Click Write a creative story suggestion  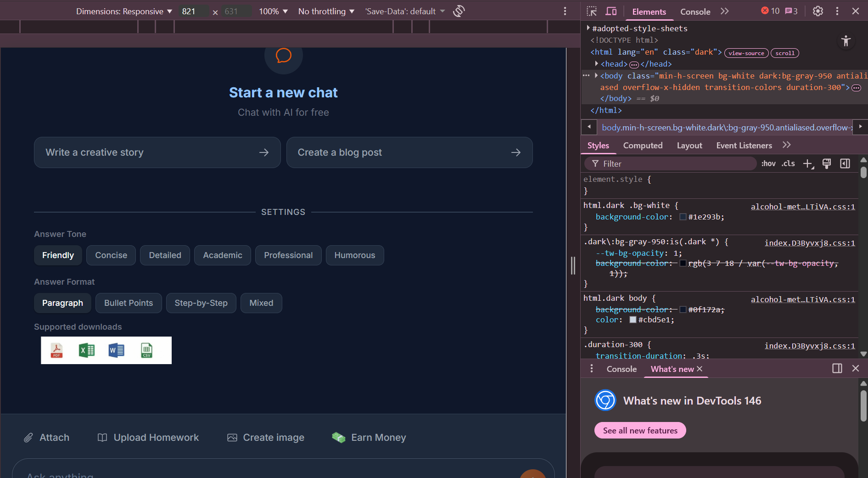pos(157,152)
